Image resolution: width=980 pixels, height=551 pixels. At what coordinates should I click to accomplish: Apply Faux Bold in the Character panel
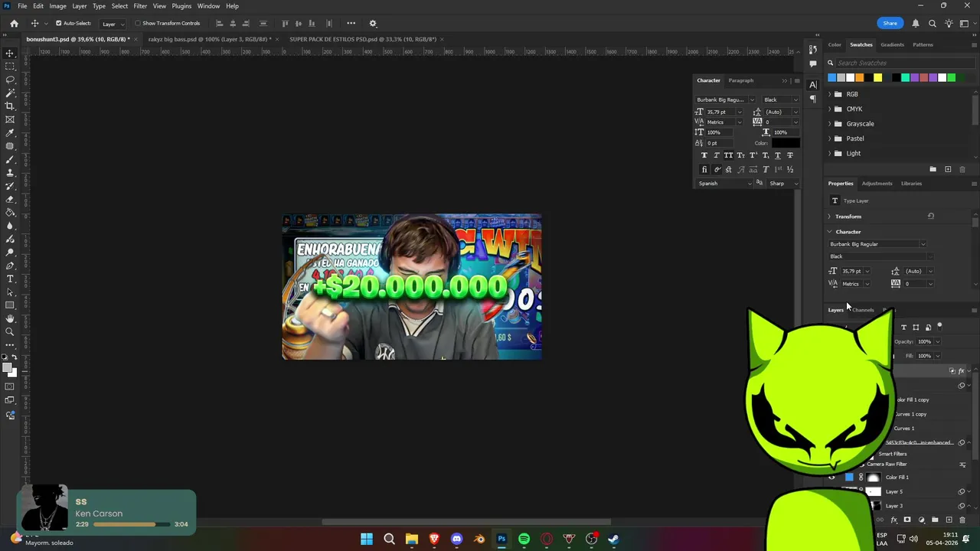704,155
